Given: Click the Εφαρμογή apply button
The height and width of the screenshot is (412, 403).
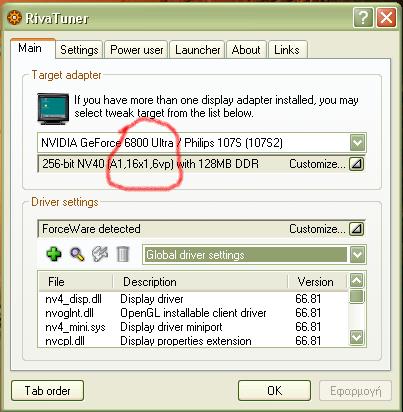Looking at the screenshot, I should coord(355,390).
